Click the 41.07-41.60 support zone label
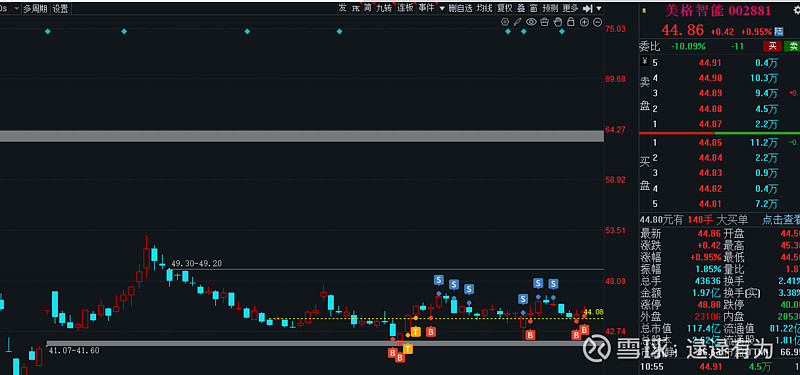Screen dimensions: 800x375 73,351
